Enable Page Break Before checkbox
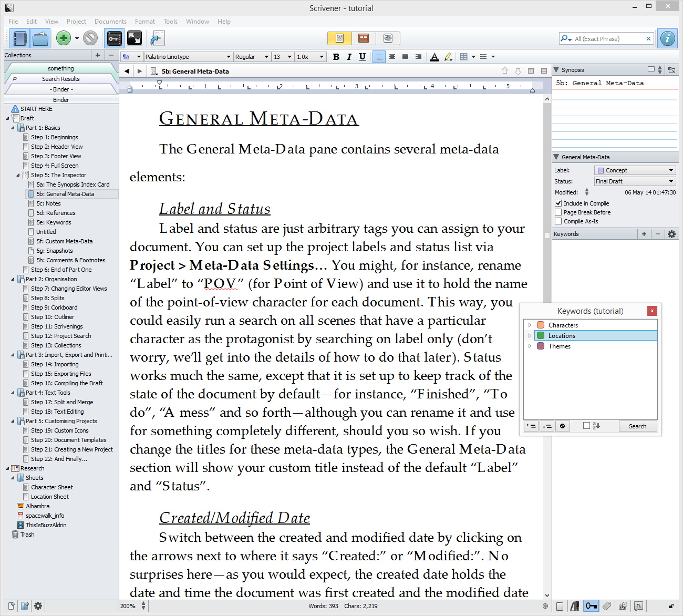The height and width of the screenshot is (616, 683). click(558, 212)
